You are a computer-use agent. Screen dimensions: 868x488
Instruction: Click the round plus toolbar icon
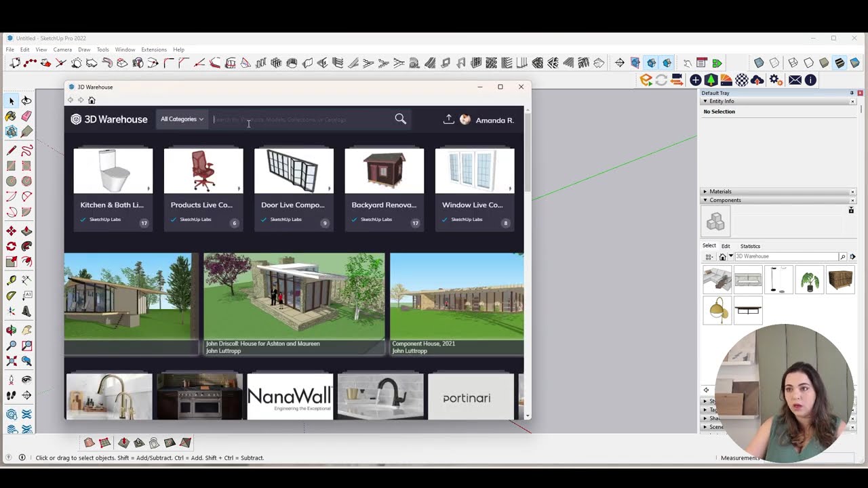click(696, 80)
